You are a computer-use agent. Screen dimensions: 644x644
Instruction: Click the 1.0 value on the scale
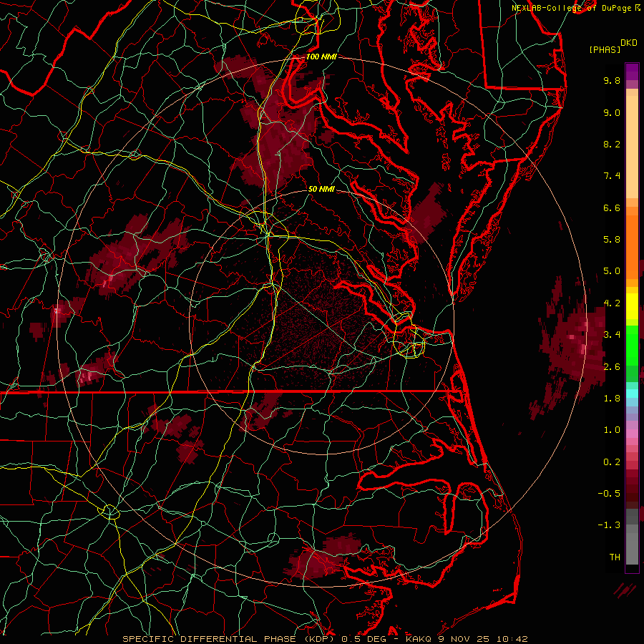point(612,430)
